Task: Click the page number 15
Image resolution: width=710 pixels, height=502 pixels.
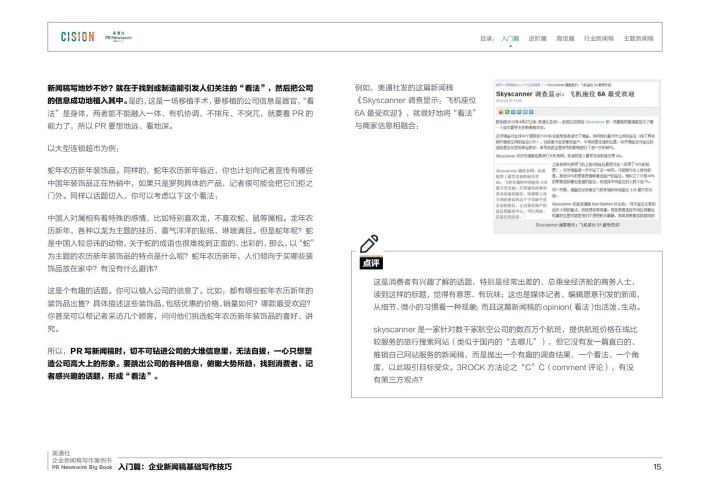Action: point(657,467)
